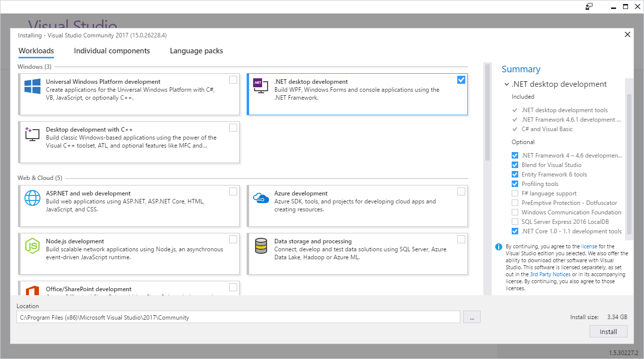Click the workloads list vertical scrollbar
This screenshot has height=359, width=644.
point(487,112)
